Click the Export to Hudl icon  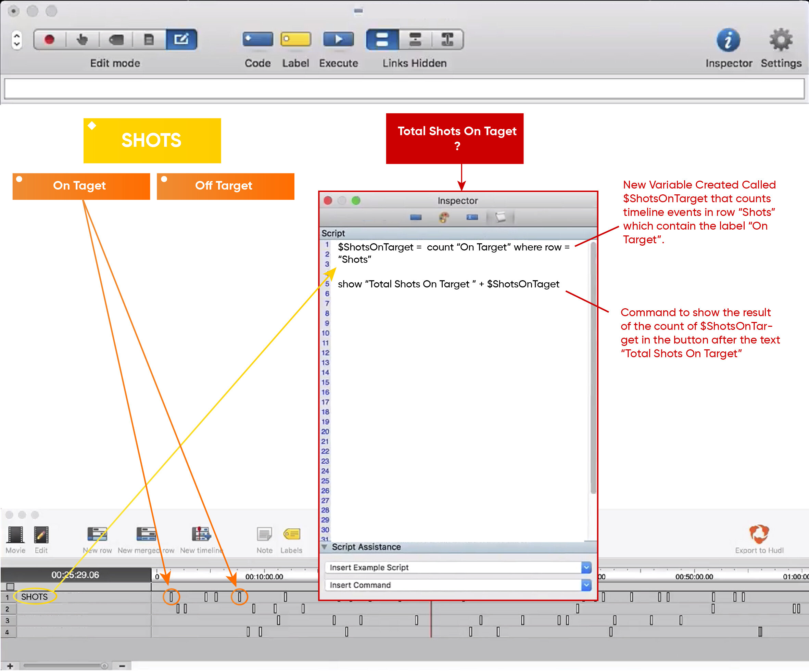click(x=759, y=534)
